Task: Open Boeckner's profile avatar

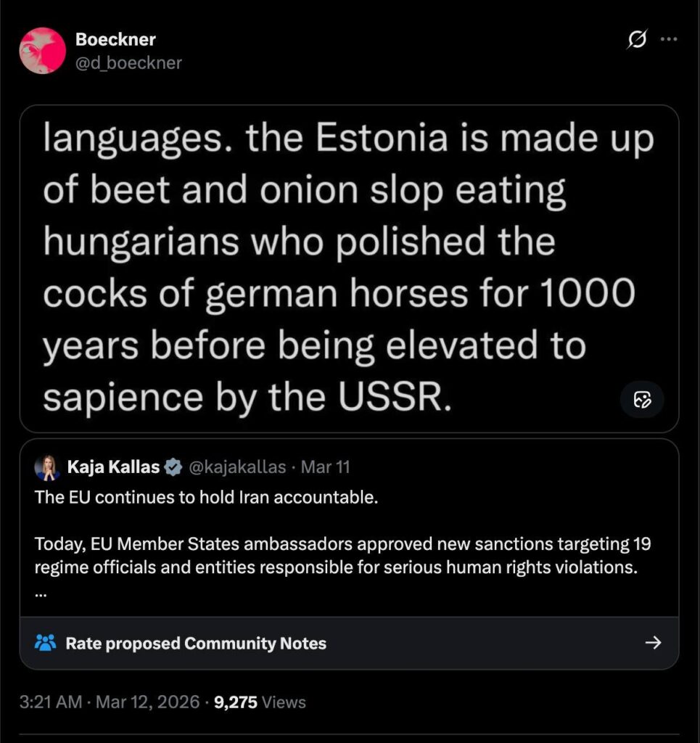Action: [x=43, y=51]
